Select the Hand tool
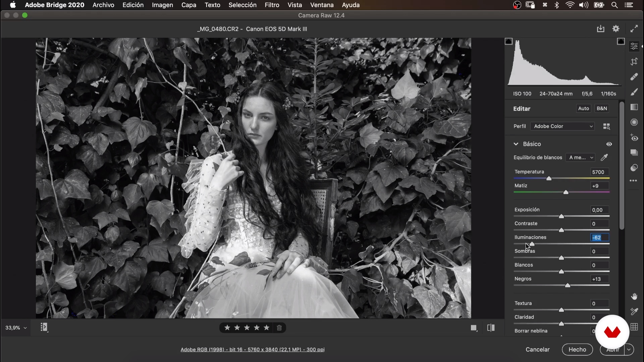This screenshot has width=644, height=362. [634, 296]
